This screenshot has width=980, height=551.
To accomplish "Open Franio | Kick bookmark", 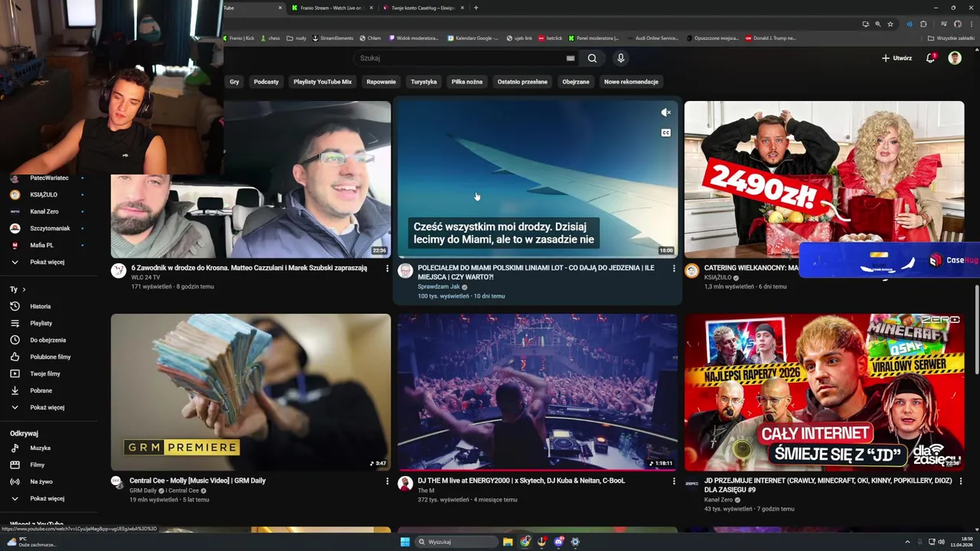I will [238, 37].
